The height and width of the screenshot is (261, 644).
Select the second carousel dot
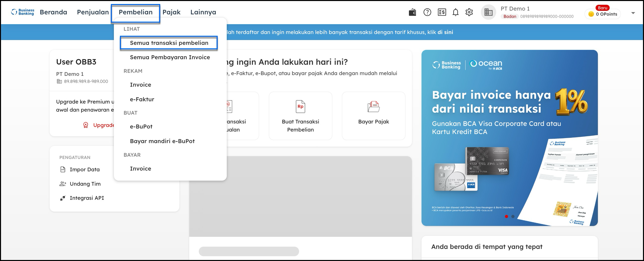(x=513, y=216)
